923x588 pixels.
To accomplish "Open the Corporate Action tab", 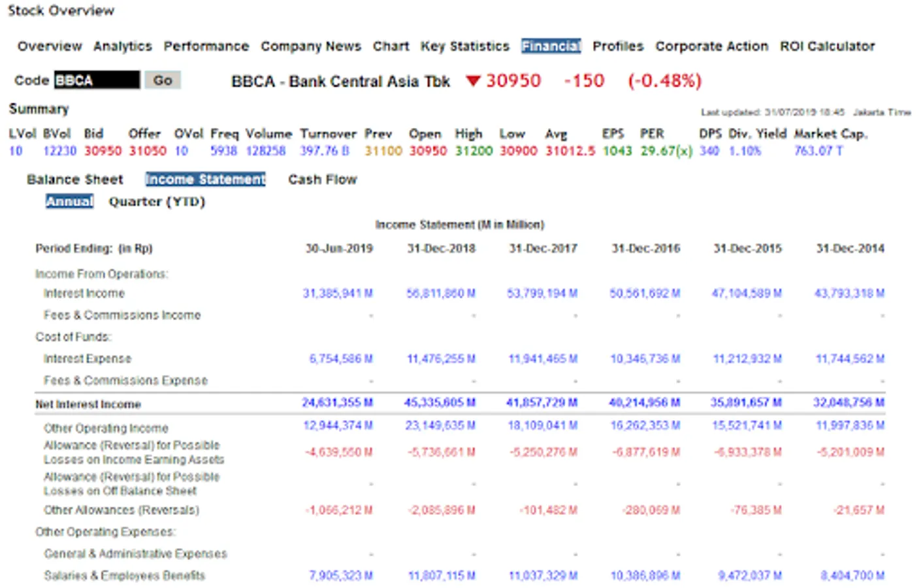I will pos(712,46).
